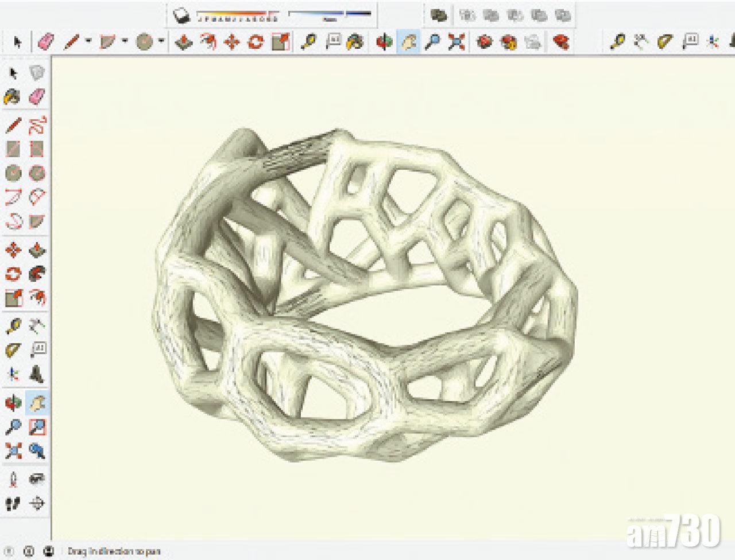Viewport: 735px width, 560px height.
Task: Open the rectangle shape tool dropdown
Action: [x=125, y=42]
